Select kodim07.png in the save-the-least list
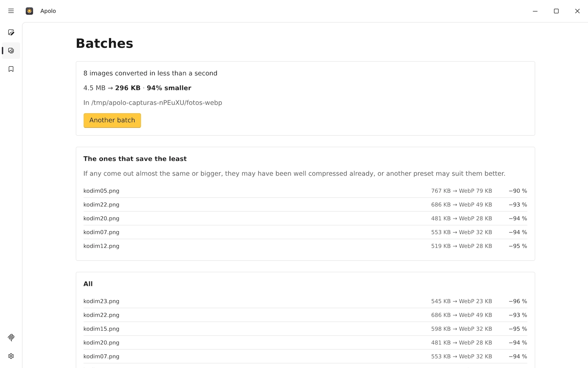This screenshot has width=588, height=368. coord(102,232)
